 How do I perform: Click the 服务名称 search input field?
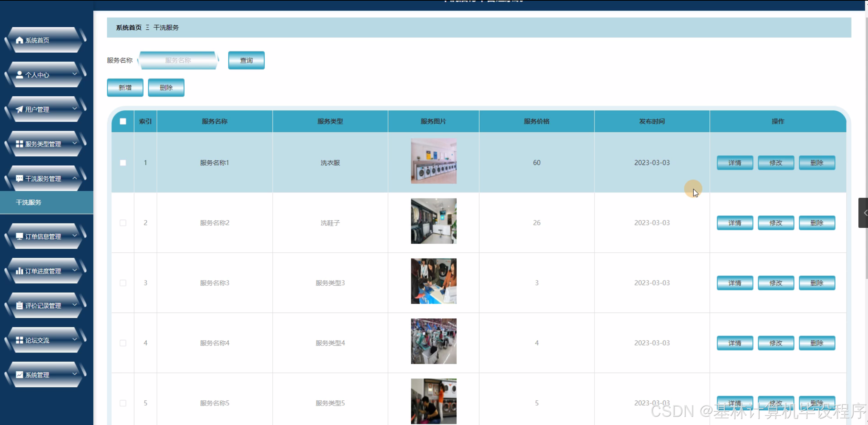tap(178, 60)
